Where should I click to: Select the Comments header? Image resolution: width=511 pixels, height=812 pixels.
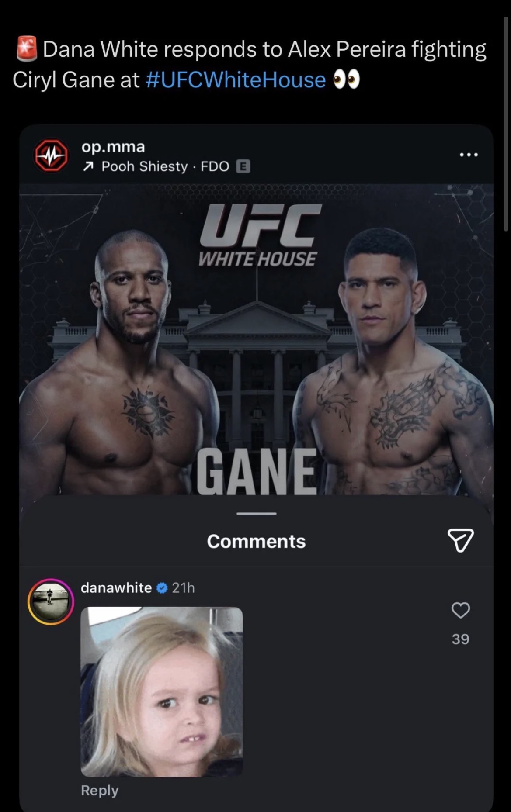coord(256,541)
